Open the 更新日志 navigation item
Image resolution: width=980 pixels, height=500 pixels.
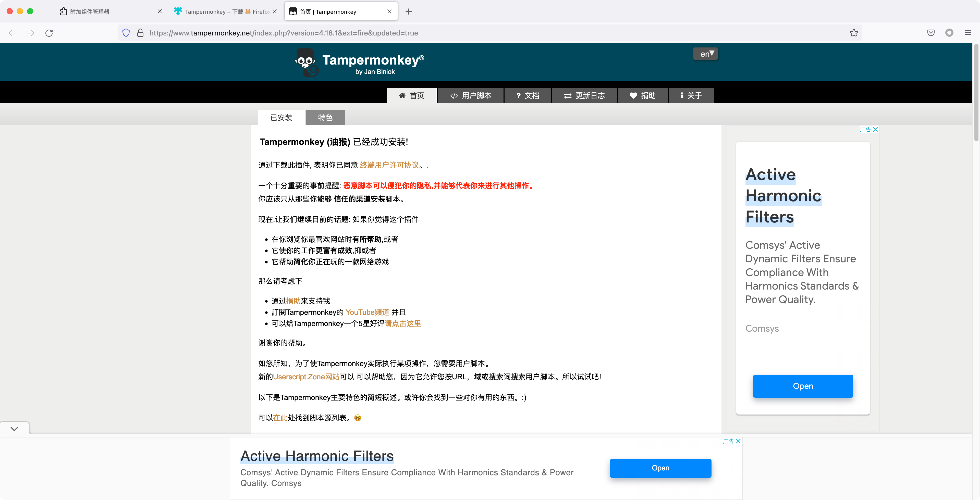pyautogui.click(x=584, y=96)
